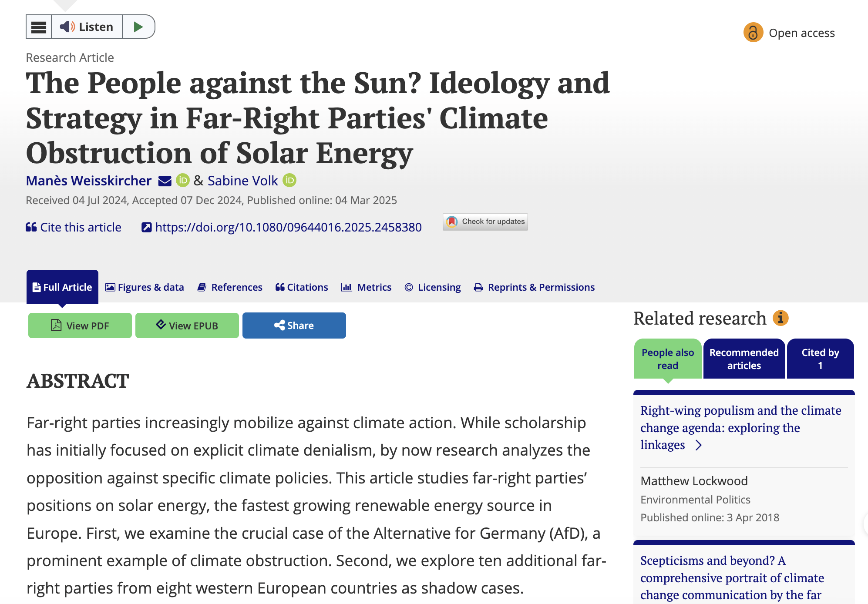Viewport: 868px width, 604px height.
Task: Click Check for updates badge
Action: (x=485, y=222)
